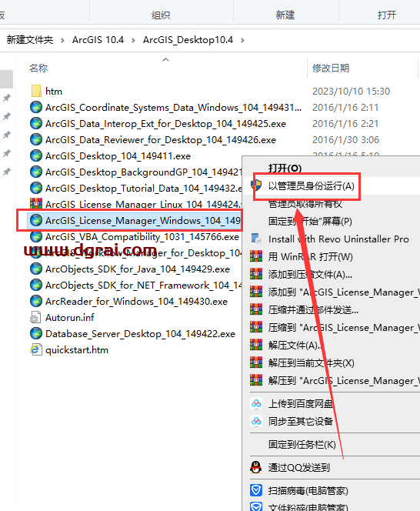The height and width of the screenshot is (511, 420).
Task: Click the ArcGIS_Data_Reviewer installer globe icon
Action: tap(36, 139)
